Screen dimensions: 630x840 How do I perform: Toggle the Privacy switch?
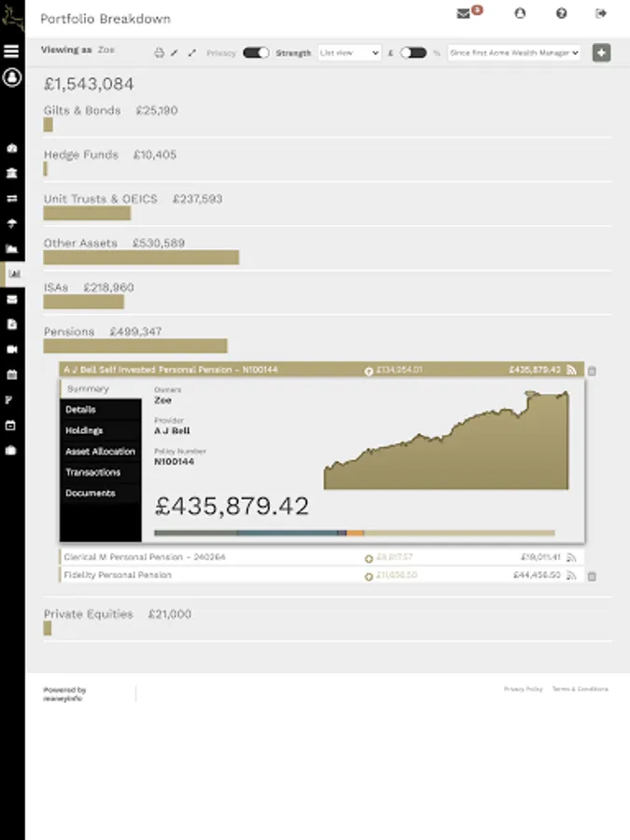256,52
